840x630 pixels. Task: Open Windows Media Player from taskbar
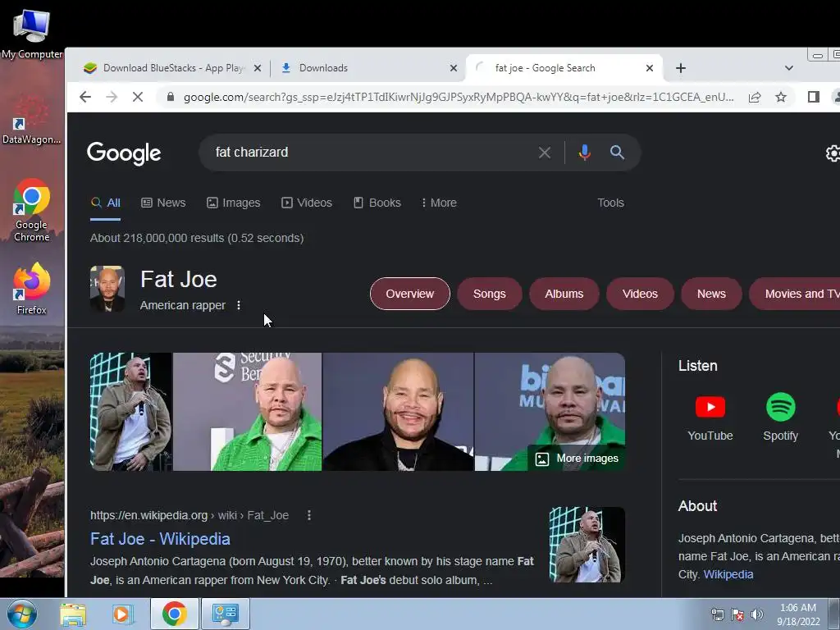click(x=121, y=614)
